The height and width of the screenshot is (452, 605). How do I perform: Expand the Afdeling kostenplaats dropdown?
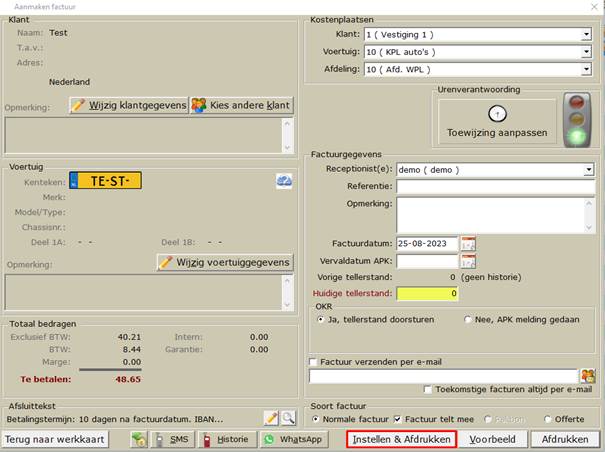coord(586,69)
